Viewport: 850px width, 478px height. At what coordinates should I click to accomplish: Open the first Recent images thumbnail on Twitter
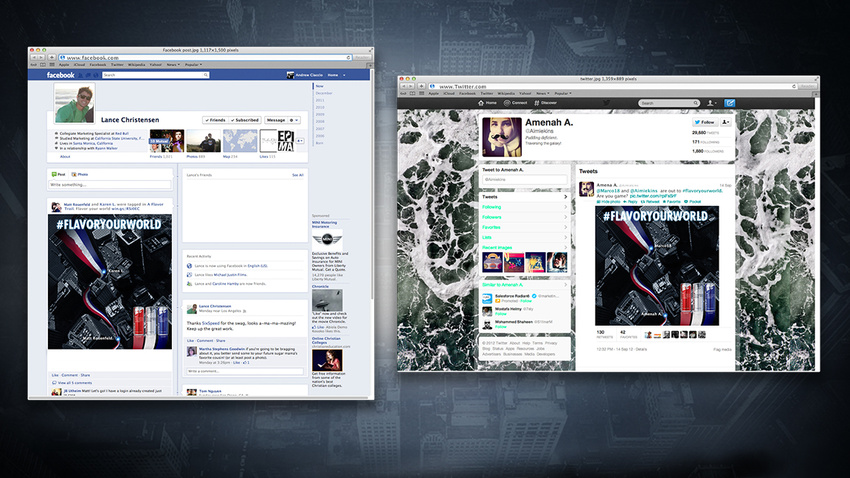(x=492, y=262)
